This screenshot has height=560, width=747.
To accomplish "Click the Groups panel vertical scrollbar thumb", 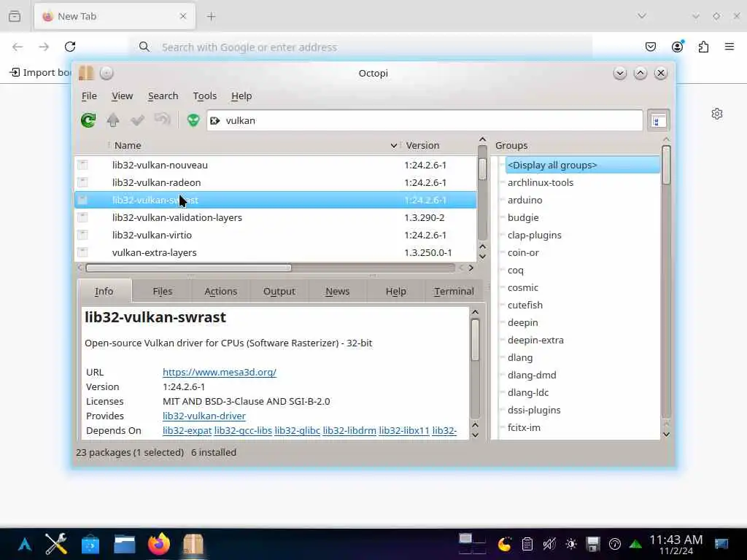I will click(666, 166).
